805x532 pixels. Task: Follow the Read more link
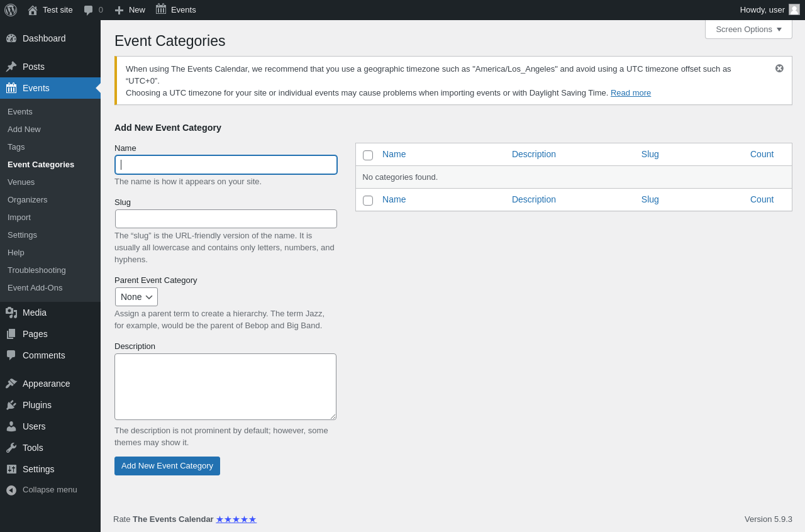(631, 93)
